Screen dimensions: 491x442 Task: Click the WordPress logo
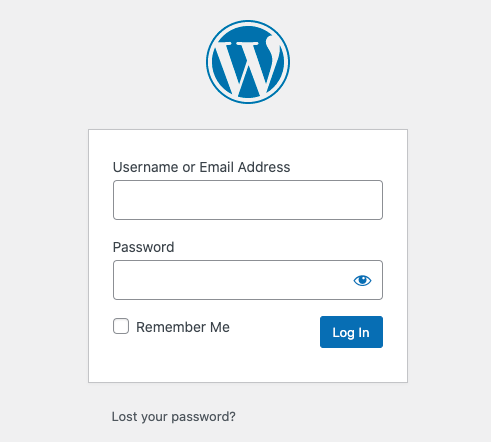[248, 62]
